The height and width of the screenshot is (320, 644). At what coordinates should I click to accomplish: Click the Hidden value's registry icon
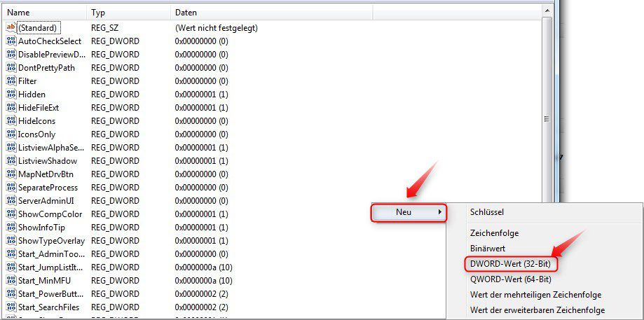pos(11,94)
